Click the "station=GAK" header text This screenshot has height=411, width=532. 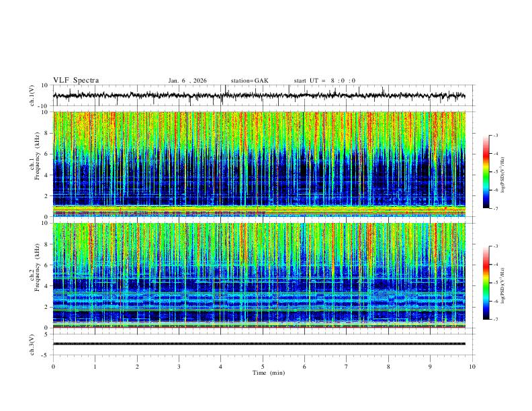249,81
